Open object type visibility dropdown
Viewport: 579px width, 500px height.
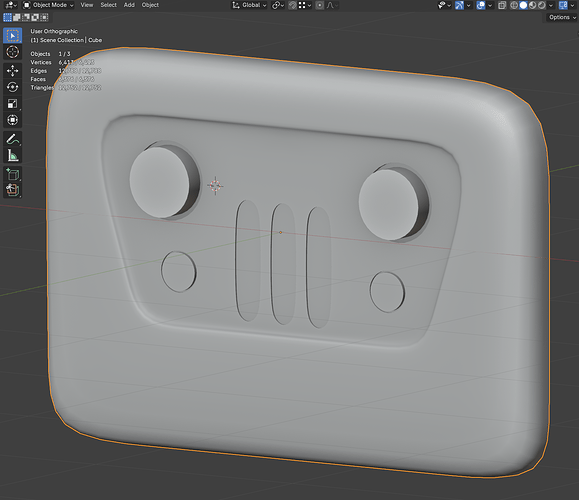click(x=444, y=5)
